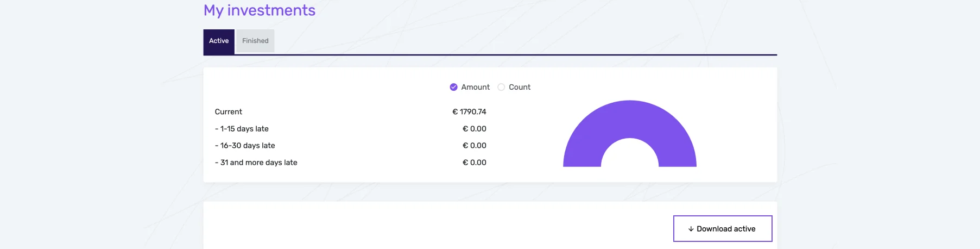Click the Amount label text
Viewport: 980px width, 249px height.
pos(475,87)
